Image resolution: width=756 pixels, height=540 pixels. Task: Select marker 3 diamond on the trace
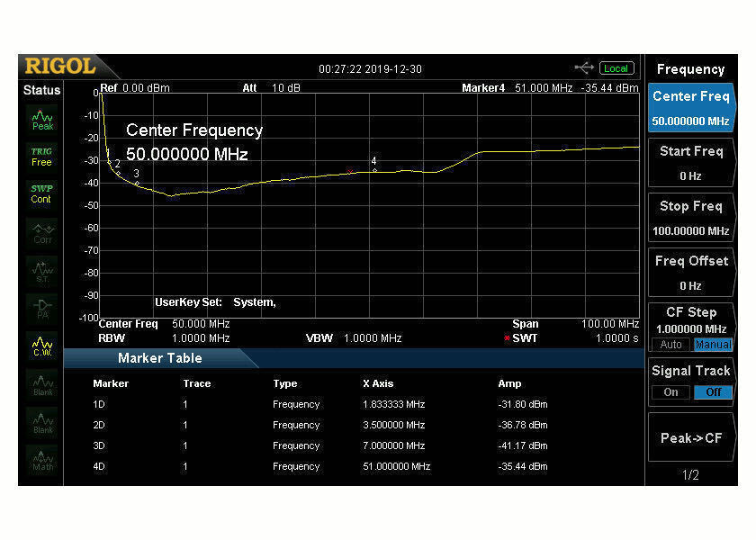pyautogui.click(x=138, y=184)
